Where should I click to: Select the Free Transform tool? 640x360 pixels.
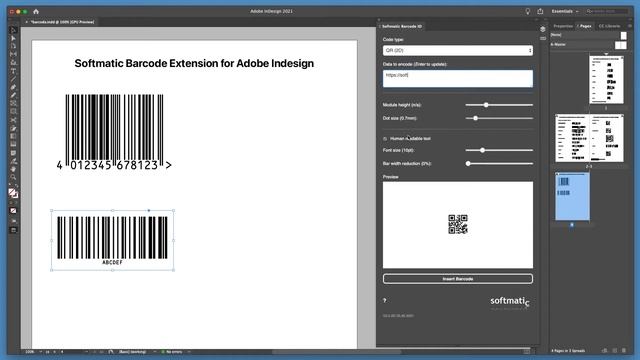click(x=13, y=128)
